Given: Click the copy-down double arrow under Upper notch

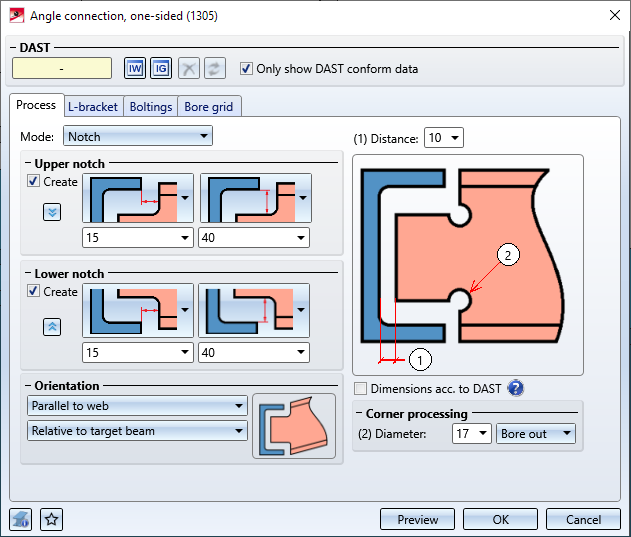Looking at the screenshot, I should 52,212.
